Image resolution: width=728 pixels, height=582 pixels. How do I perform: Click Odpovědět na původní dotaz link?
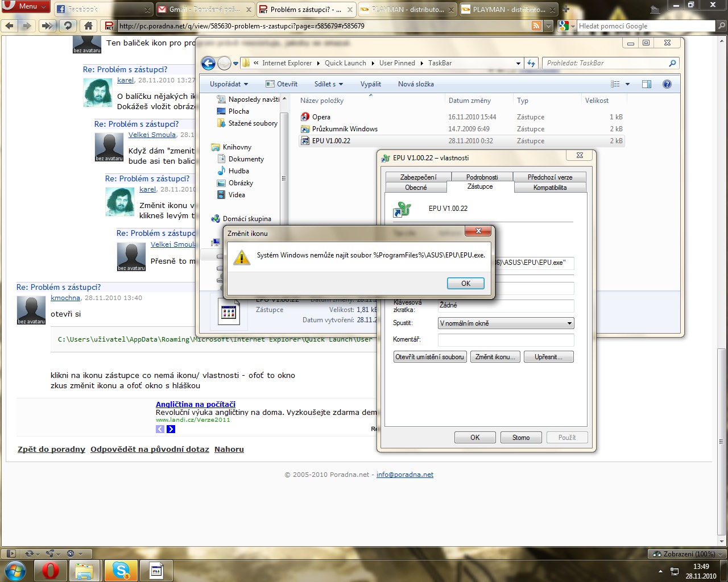150,449
